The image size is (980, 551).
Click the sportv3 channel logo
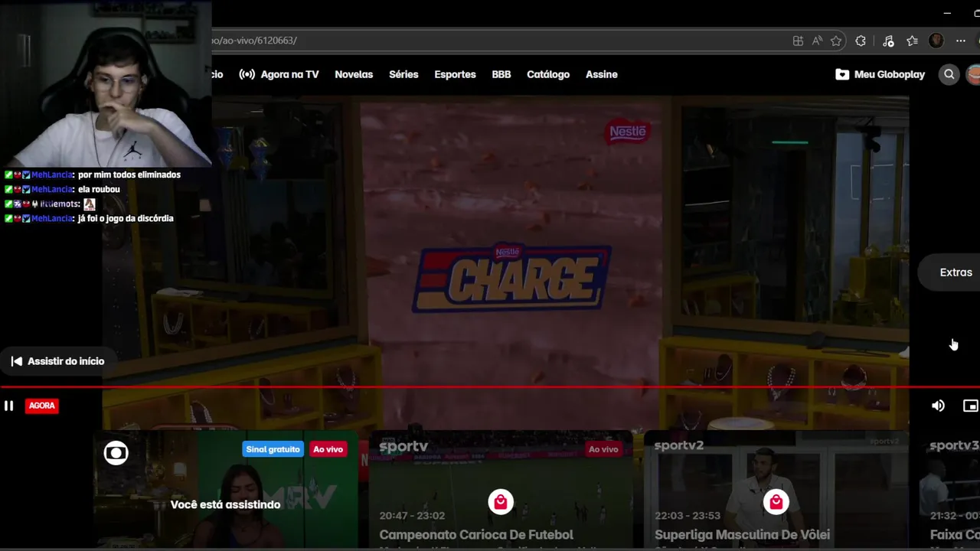click(955, 445)
